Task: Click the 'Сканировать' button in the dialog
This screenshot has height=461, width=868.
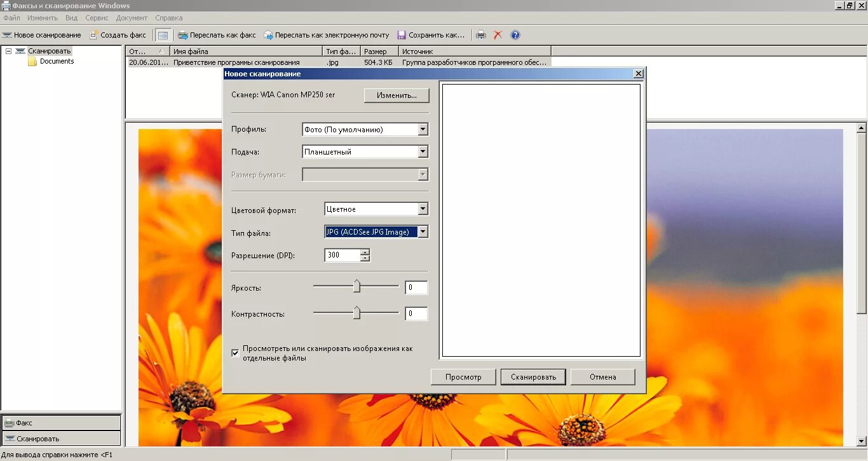Action: click(x=533, y=377)
